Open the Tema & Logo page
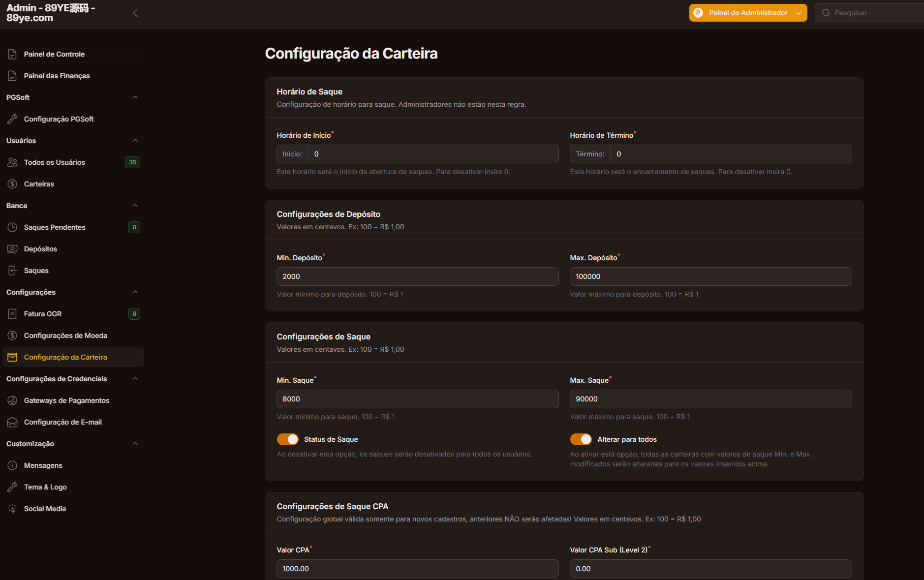 pyautogui.click(x=45, y=487)
